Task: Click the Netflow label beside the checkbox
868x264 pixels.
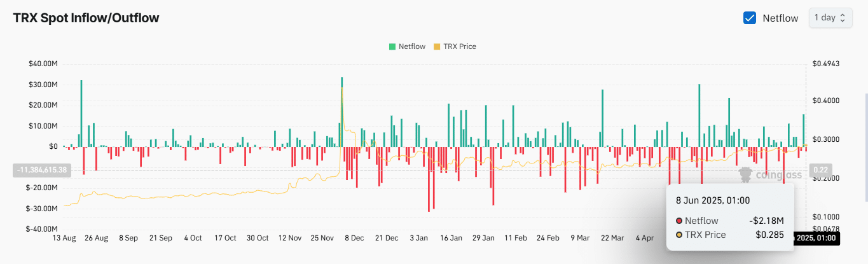Action: click(780, 18)
